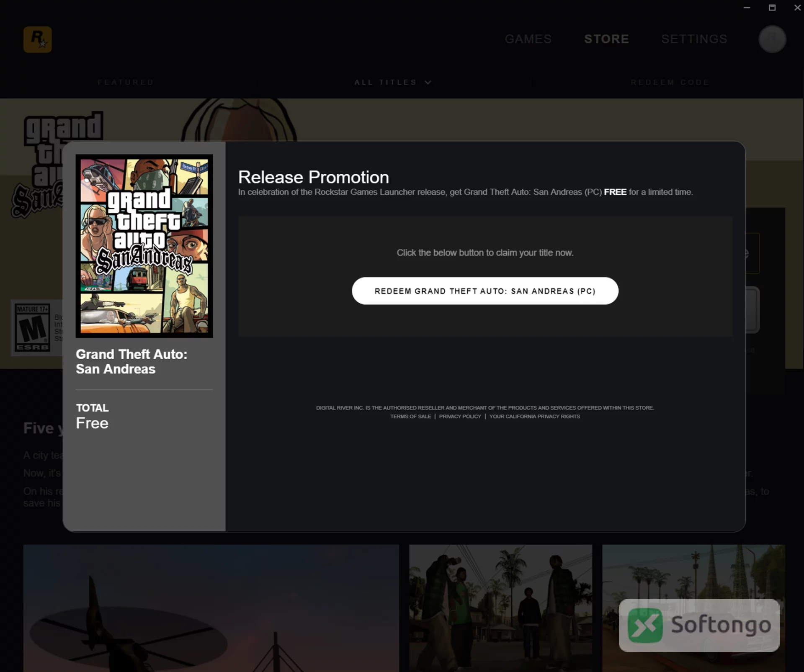Open the street gang screenshot thumbnail
This screenshot has height=672, width=804.
[500, 608]
